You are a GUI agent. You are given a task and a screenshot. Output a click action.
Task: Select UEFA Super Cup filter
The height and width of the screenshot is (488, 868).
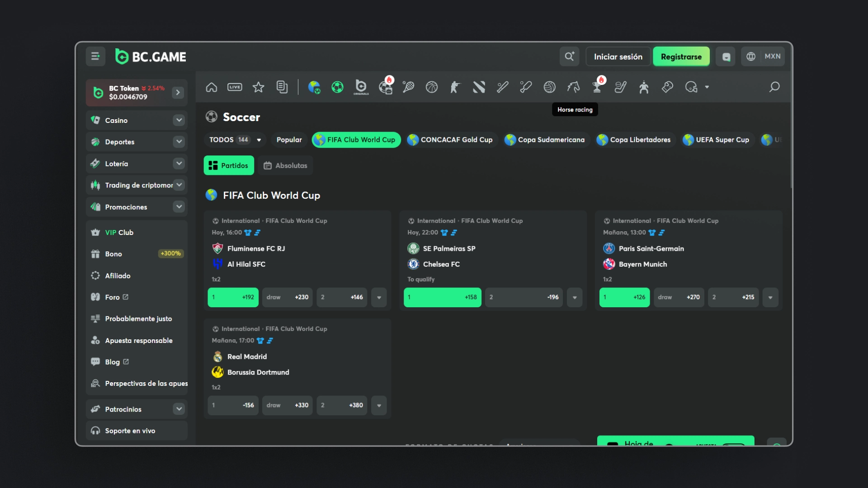pyautogui.click(x=717, y=140)
